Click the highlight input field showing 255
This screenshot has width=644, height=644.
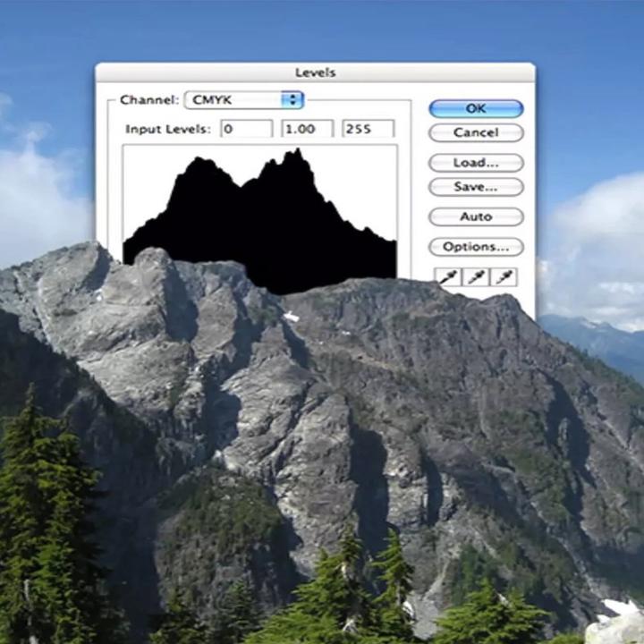point(368,129)
